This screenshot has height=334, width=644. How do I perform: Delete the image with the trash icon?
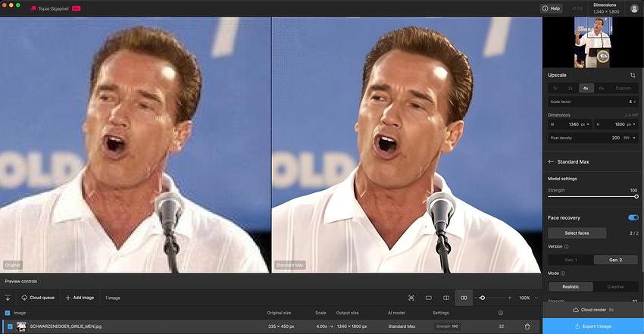[527, 326]
